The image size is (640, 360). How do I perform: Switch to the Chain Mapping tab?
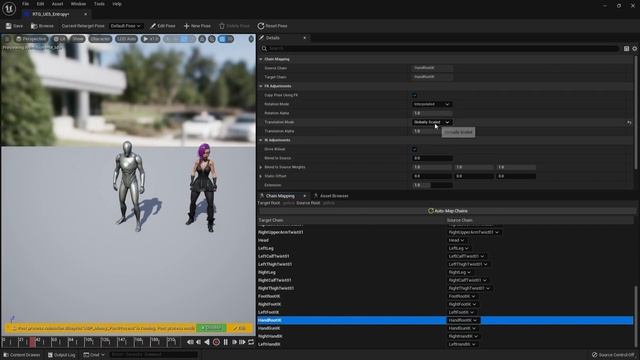coord(280,196)
